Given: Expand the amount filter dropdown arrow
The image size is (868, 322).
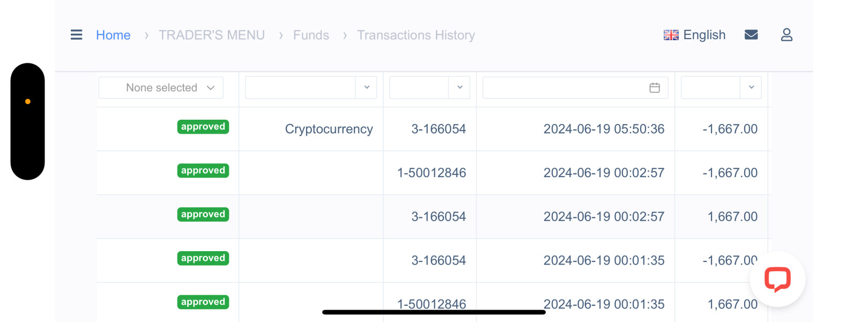Looking at the screenshot, I should 751,87.
